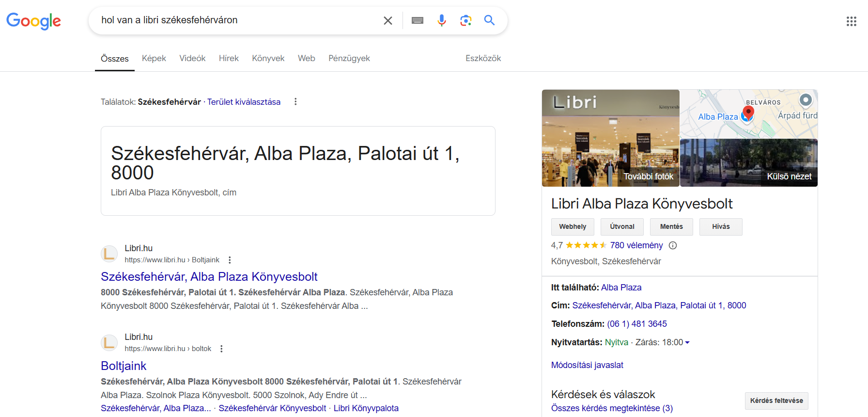Viewport: 868px width, 417px height.
Task: Open the options menu for the Libri.hu Boltjaink result
Action: [230, 260]
